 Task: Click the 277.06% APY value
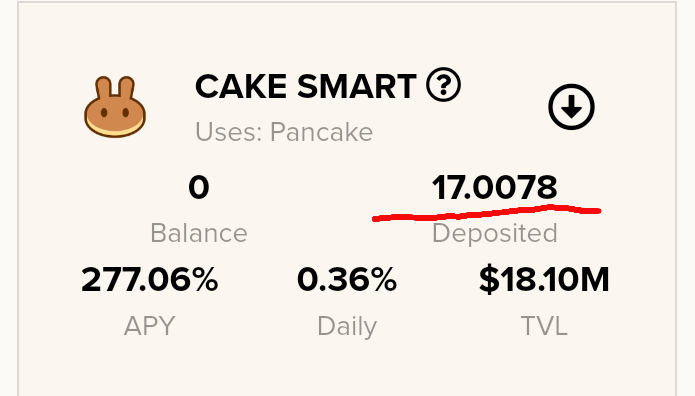(x=150, y=279)
